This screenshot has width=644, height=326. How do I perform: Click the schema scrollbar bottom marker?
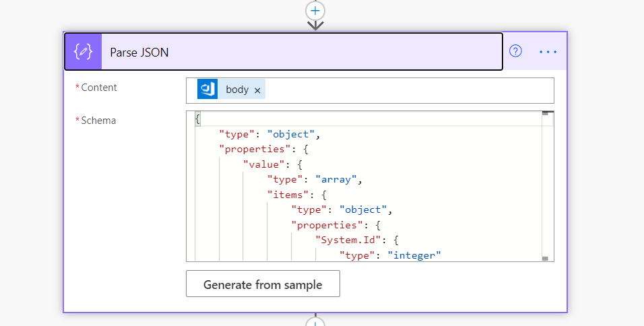[x=545, y=258]
